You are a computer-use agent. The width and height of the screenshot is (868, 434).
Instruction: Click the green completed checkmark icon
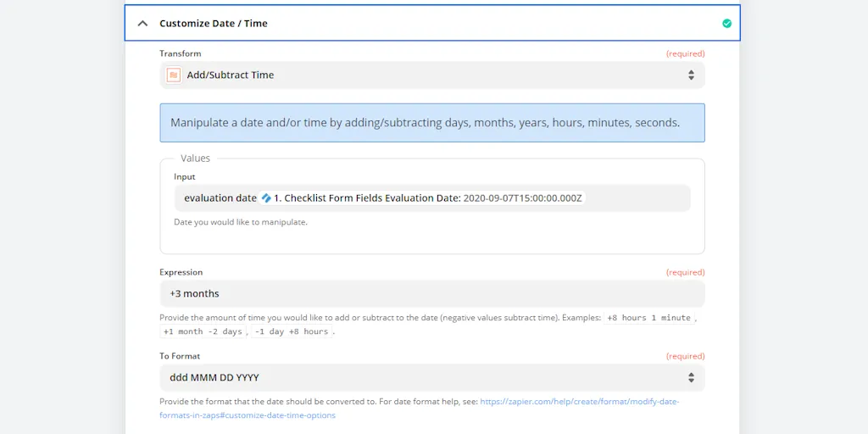(726, 23)
